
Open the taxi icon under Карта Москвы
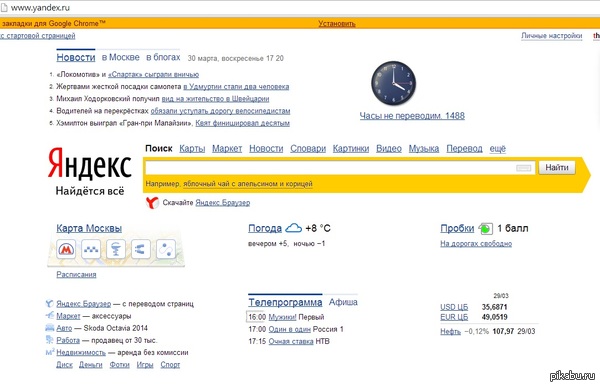tap(91, 249)
